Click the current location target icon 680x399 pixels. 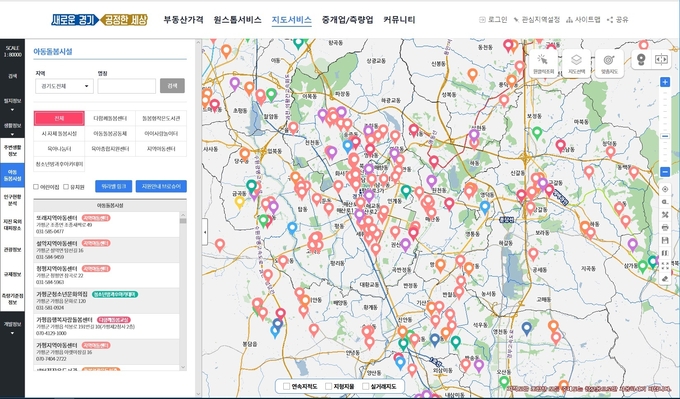point(665,189)
